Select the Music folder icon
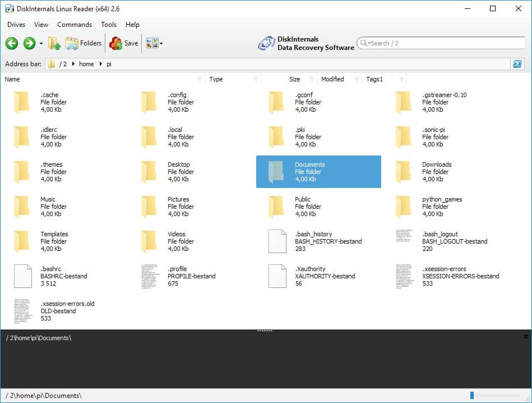The image size is (532, 403). tap(21, 207)
